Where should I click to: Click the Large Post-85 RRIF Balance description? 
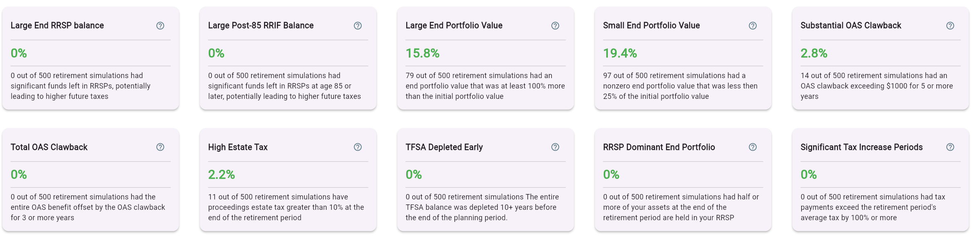tap(284, 86)
